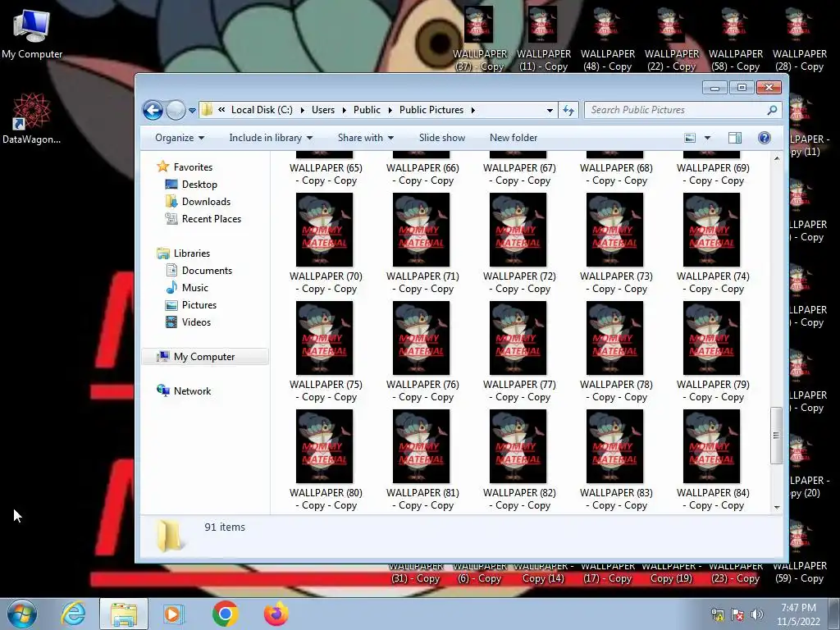The width and height of the screenshot is (840, 630).
Task: Click the Forward navigation arrow
Action: (176, 111)
